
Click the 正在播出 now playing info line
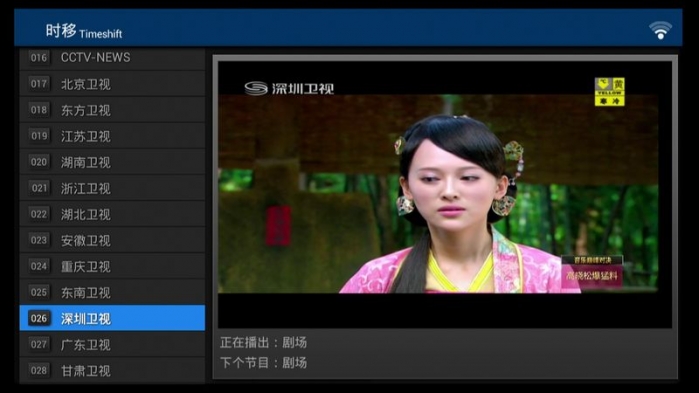(263, 343)
